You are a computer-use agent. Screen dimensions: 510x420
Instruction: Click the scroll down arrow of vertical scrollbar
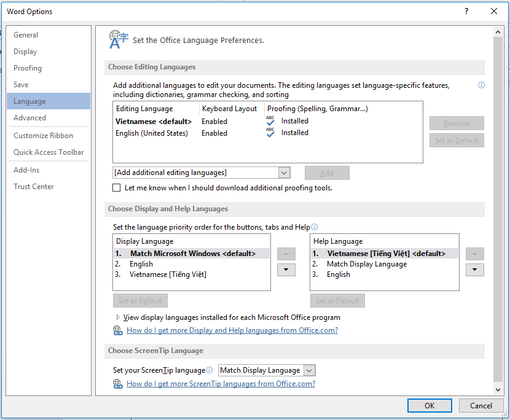point(498,390)
